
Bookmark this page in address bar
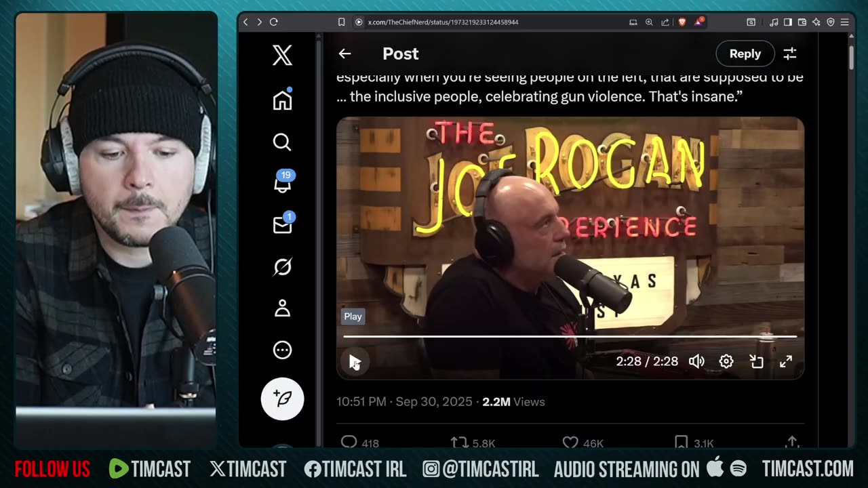(342, 22)
